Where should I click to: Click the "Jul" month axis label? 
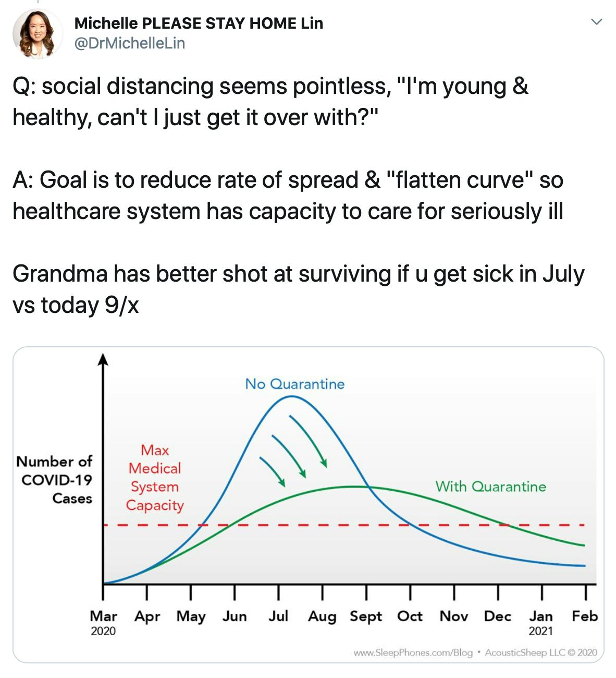[x=278, y=616]
